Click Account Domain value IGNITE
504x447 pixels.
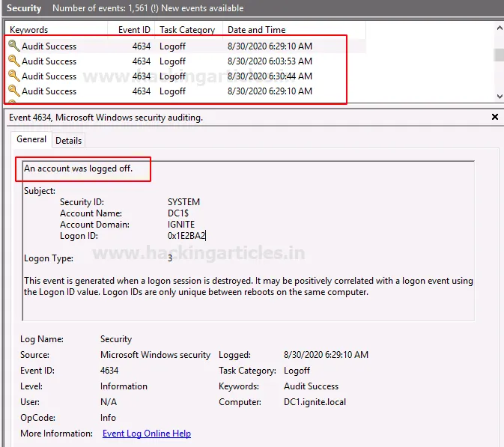181,225
